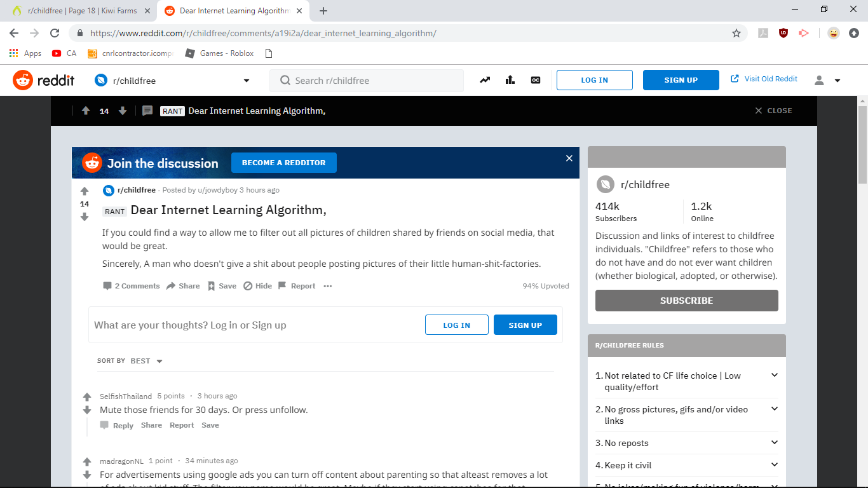The image size is (868, 488).
Task: Open the PDF extension icon in toolbar
Action: point(763,33)
